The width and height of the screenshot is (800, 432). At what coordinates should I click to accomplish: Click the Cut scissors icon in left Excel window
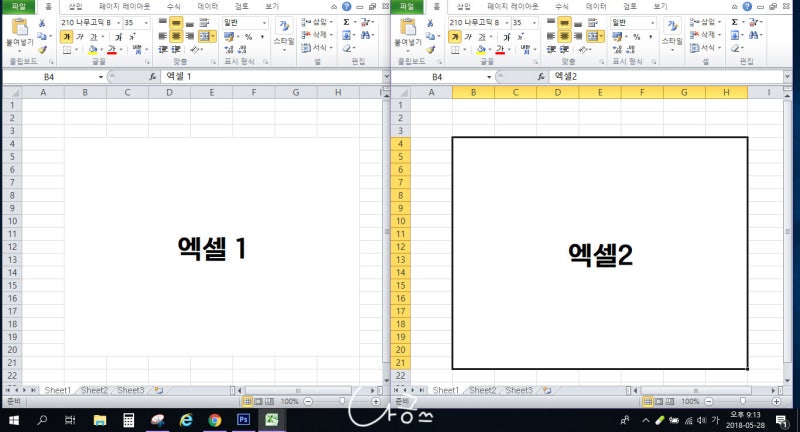(x=42, y=23)
